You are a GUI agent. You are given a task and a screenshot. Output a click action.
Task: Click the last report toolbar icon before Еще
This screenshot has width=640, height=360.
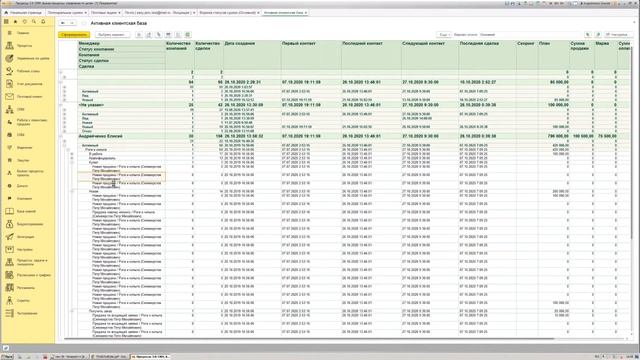(x=188, y=35)
